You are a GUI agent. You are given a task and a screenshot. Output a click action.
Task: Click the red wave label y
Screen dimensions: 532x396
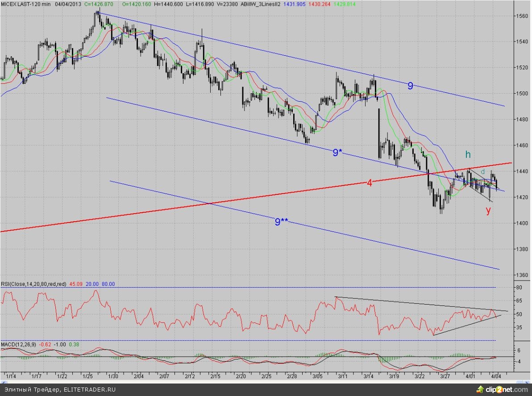point(488,210)
